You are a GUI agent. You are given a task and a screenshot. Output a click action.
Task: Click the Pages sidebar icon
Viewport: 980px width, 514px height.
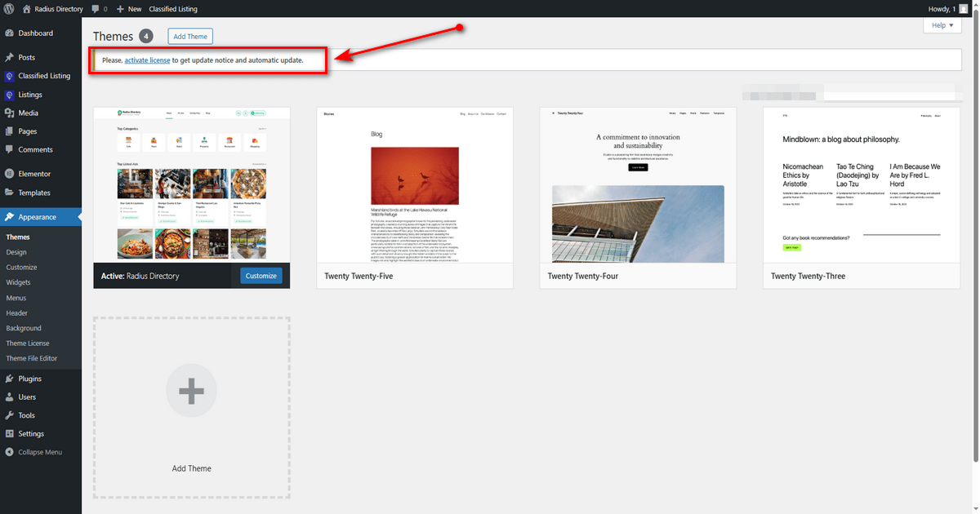[x=9, y=131]
